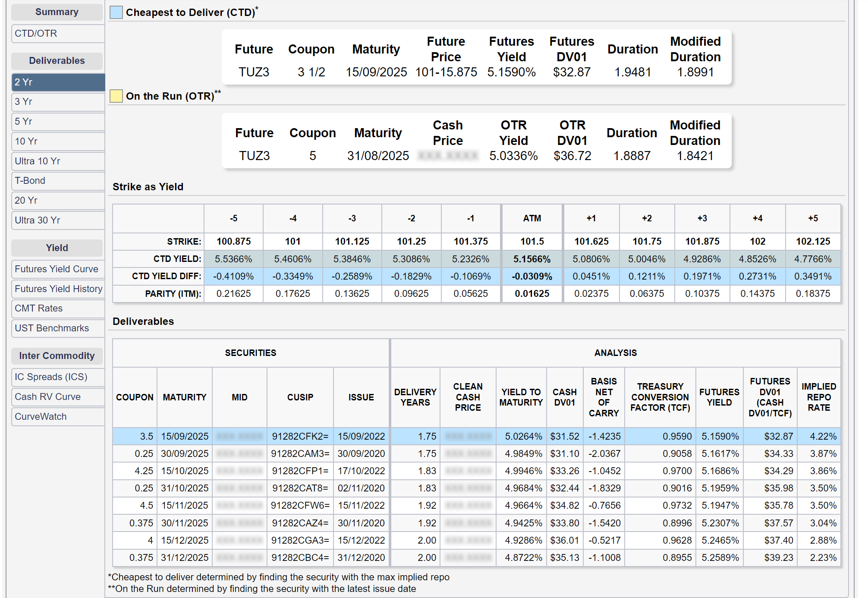Open Ultra 10 Yr deliverables

click(58, 161)
